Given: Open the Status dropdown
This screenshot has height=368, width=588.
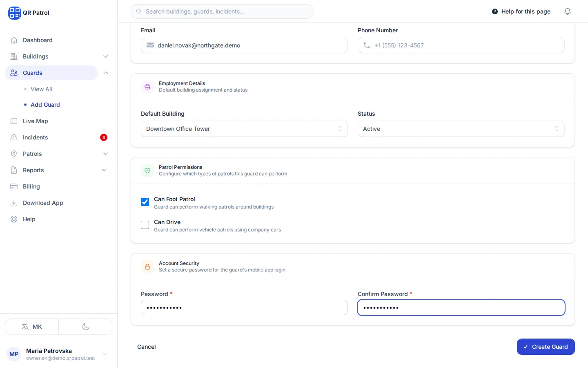Looking at the screenshot, I should [x=461, y=129].
